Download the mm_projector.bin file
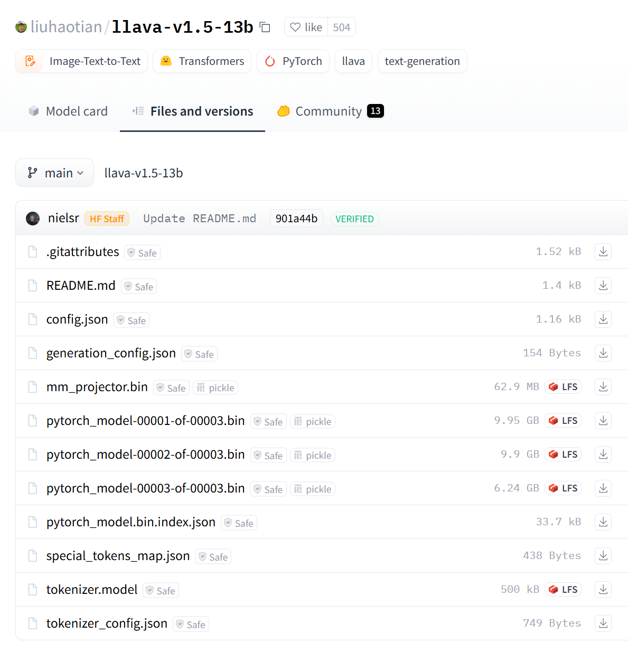This screenshot has width=628, height=672. 603,386
